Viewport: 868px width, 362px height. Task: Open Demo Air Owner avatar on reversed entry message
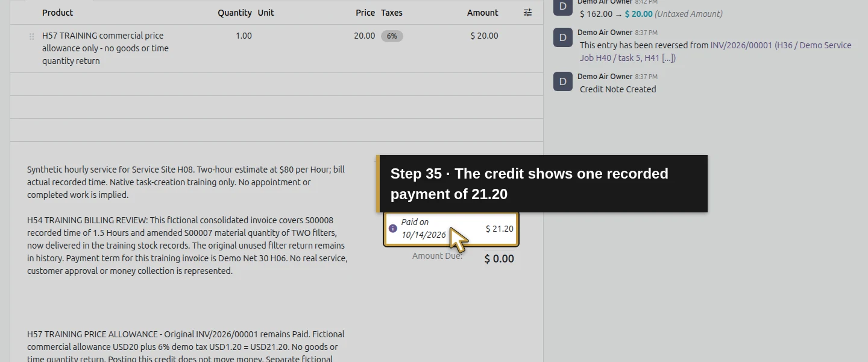point(563,37)
